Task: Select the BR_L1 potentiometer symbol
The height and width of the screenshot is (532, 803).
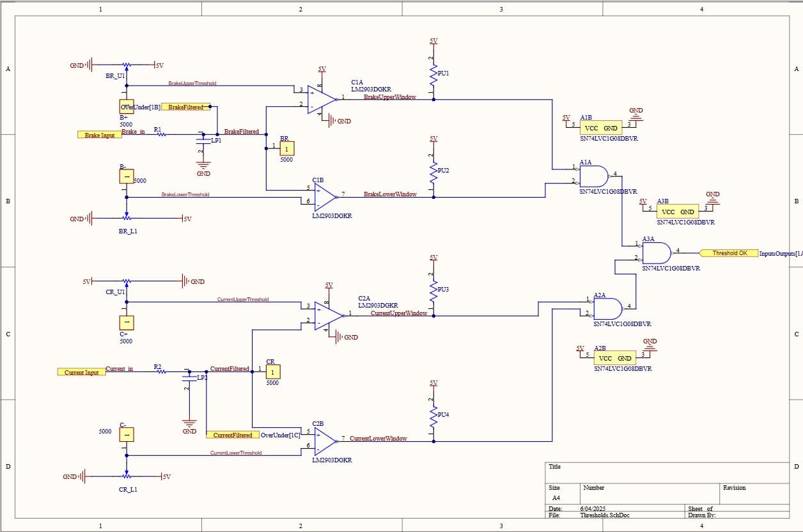Action: pos(127,218)
